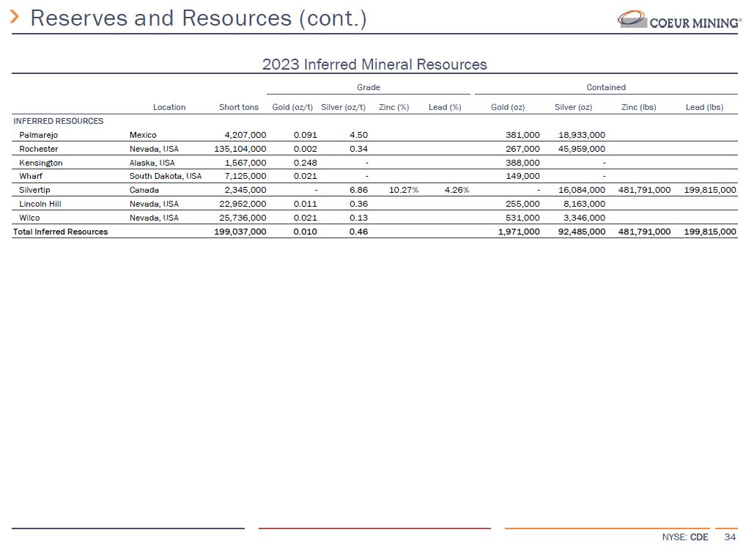The image size is (754, 560).
Task: Click Kensington gold grade '0.248'
Action: point(306,163)
